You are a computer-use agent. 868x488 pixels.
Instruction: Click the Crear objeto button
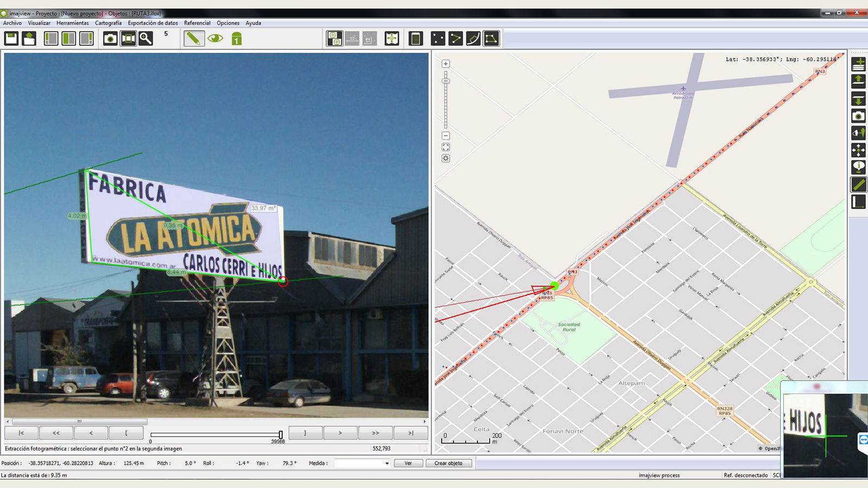click(448, 463)
